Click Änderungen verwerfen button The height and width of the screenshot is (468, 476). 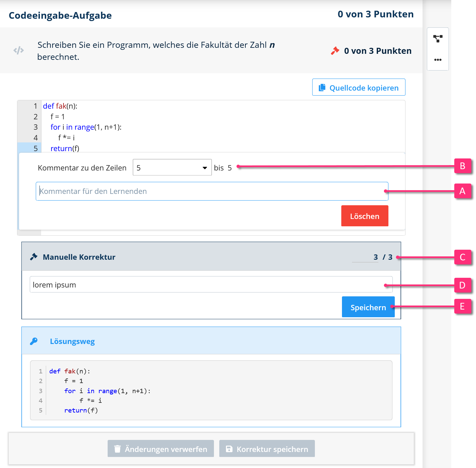pos(160,449)
